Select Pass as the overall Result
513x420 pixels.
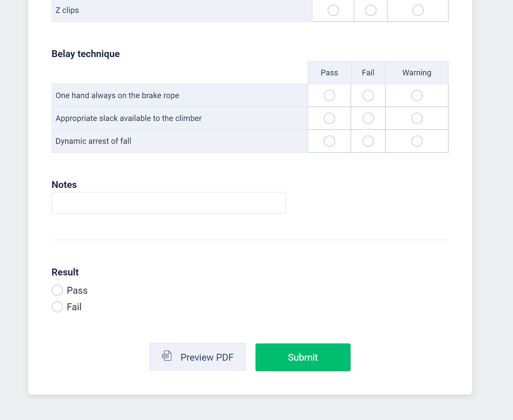coord(57,290)
